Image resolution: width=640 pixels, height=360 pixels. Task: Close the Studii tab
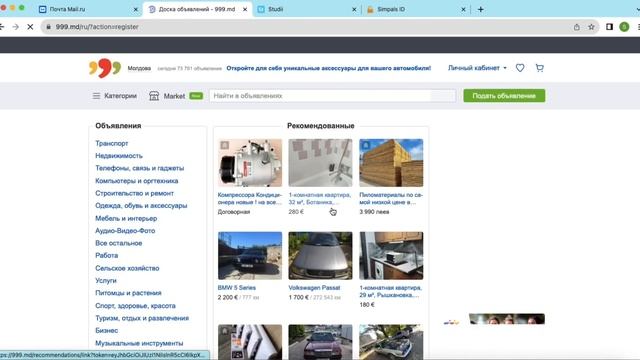354,9
